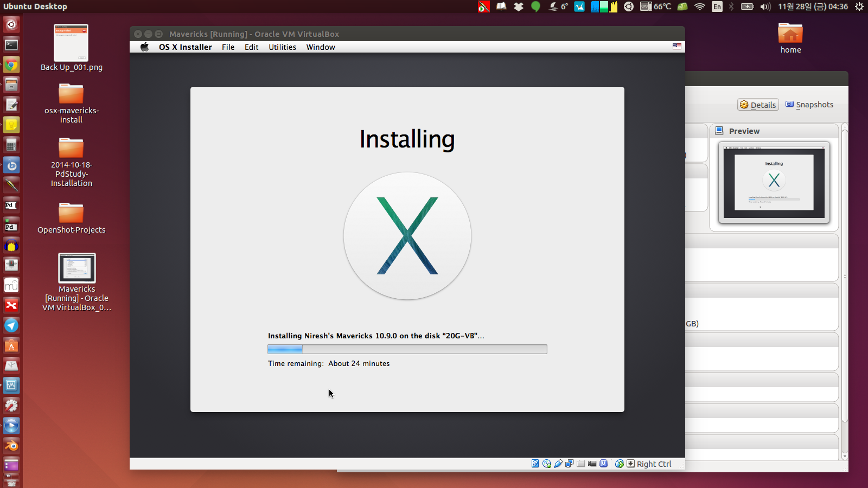Viewport: 868px width, 488px height.
Task: Open the Dropbox tray indicator
Action: 519,7
